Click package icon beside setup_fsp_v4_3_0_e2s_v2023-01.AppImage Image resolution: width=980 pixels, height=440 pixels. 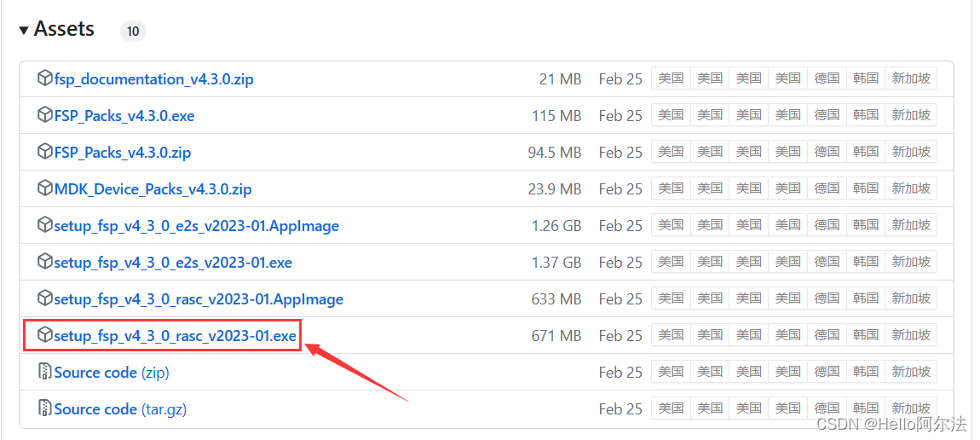pos(45,225)
